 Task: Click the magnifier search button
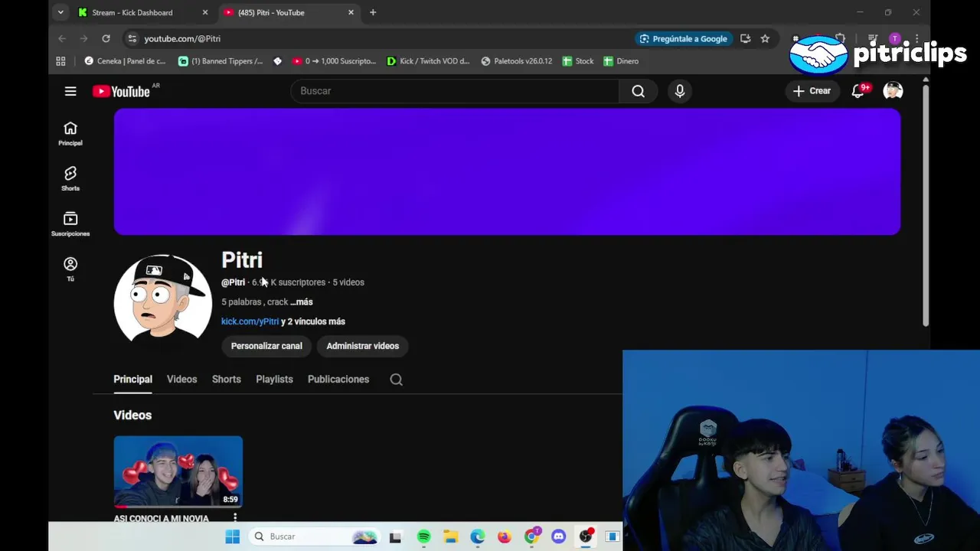click(x=638, y=91)
